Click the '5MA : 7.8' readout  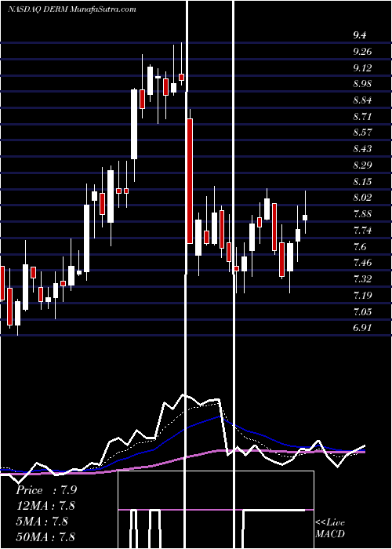42,522
